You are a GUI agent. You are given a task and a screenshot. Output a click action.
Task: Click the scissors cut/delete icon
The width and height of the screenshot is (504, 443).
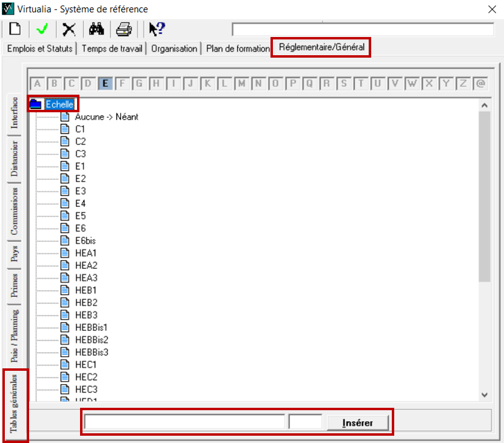pyautogui.click(x=70, y=29)
